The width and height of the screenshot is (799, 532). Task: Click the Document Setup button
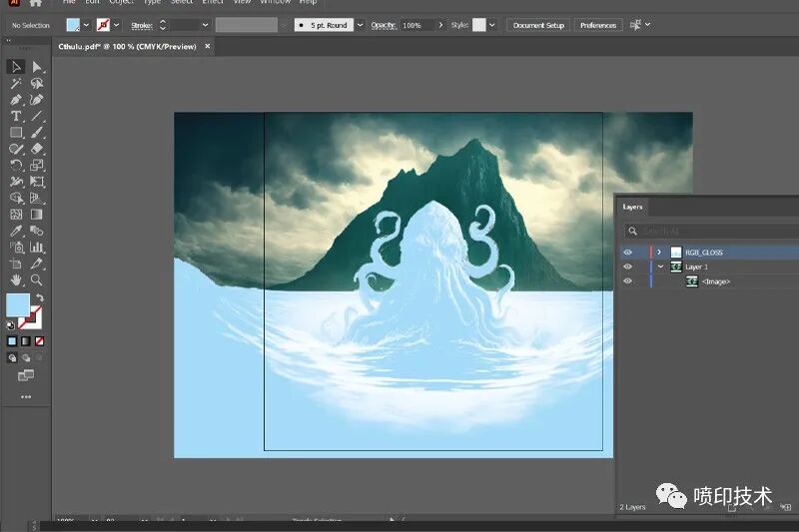[x=538, y=25]
